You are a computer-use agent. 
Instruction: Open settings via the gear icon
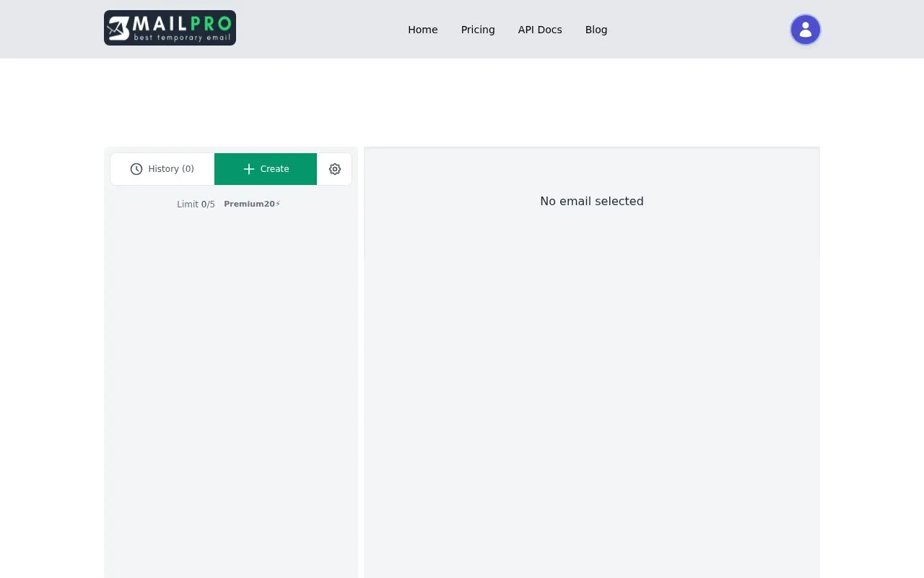click(335, 169)
